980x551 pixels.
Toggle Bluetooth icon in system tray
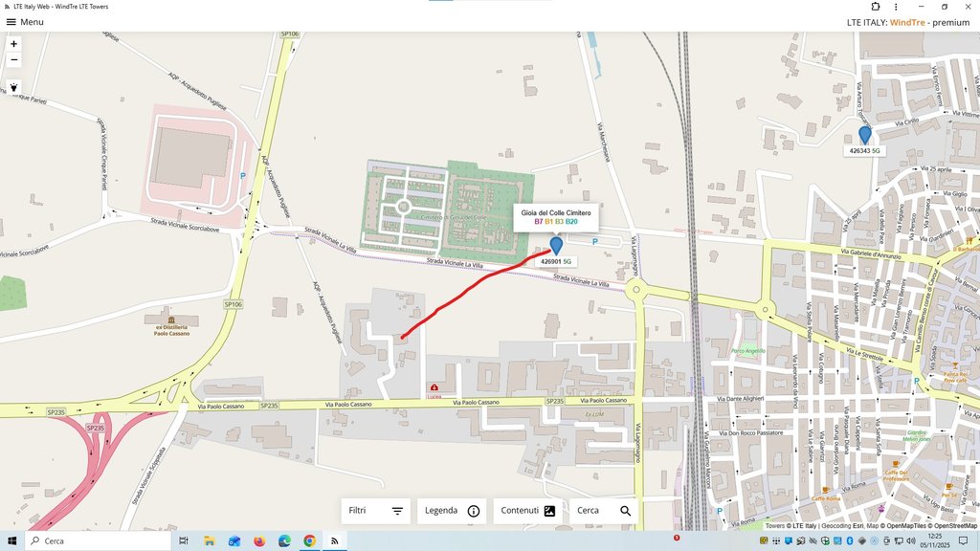click(850, 541)
